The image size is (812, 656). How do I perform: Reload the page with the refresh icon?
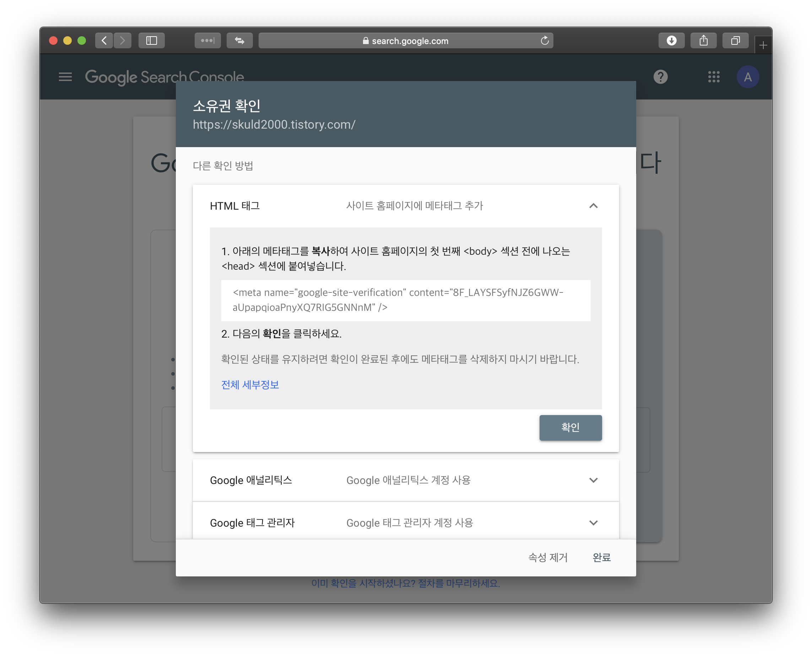tap(545, 41)
